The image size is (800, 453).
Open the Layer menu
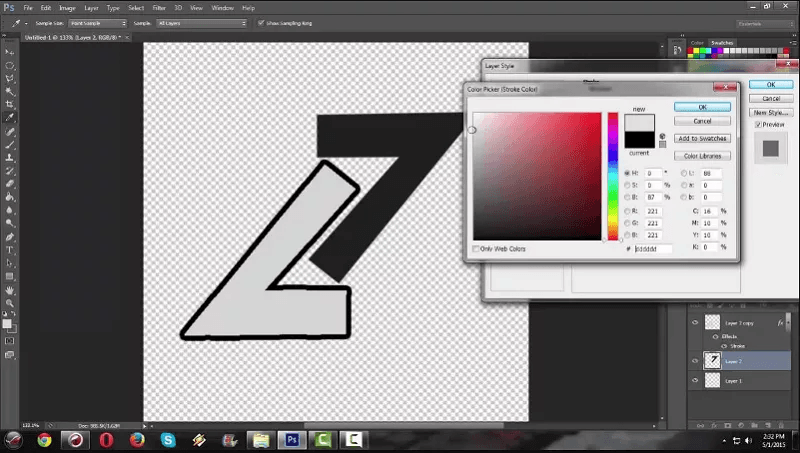91,8
